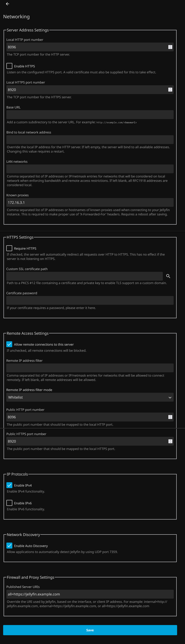Click the Public HTTPS port number stepper
The image size is (185, 644).
[170, 441]
